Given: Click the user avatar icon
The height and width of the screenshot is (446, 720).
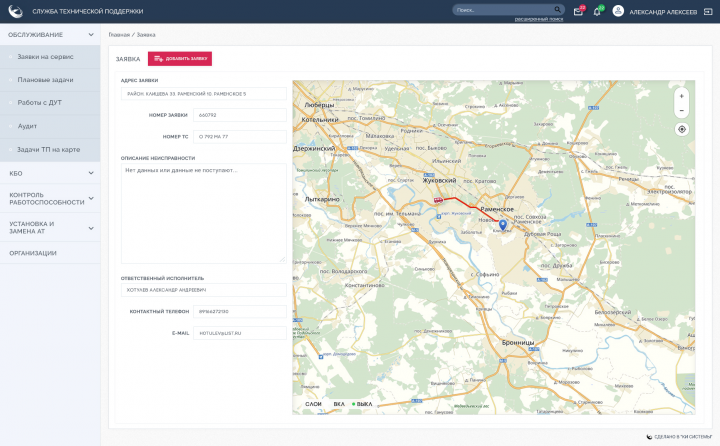Looking at the screenshot, I should click(x=618, y=11).
